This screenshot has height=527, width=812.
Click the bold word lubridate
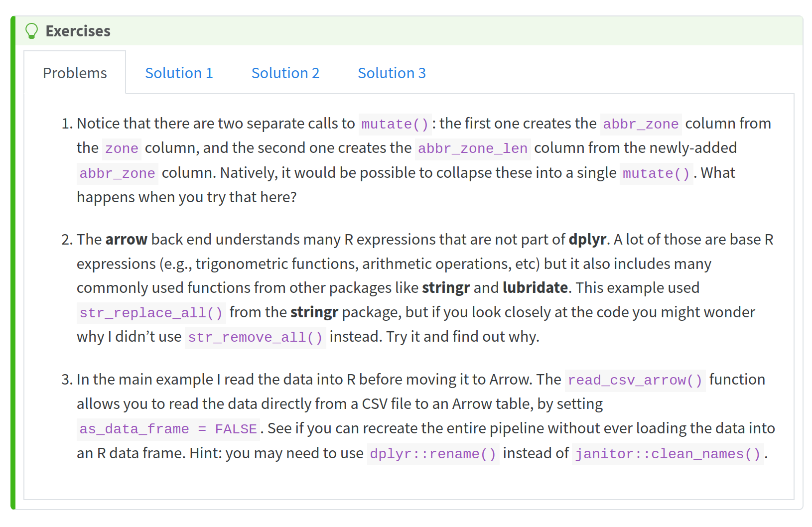(x=535, y=288)
